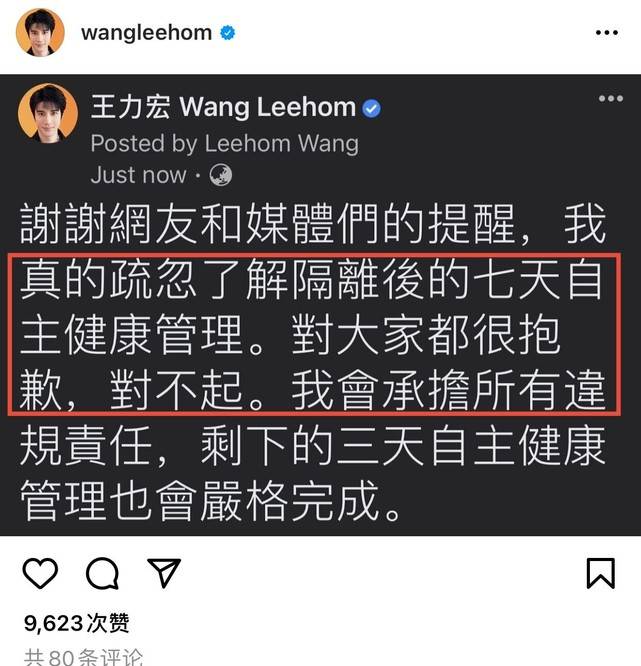Open the Instagram post options three-dot menu
This screenshot has width=641, height=666.
(607, 33)
